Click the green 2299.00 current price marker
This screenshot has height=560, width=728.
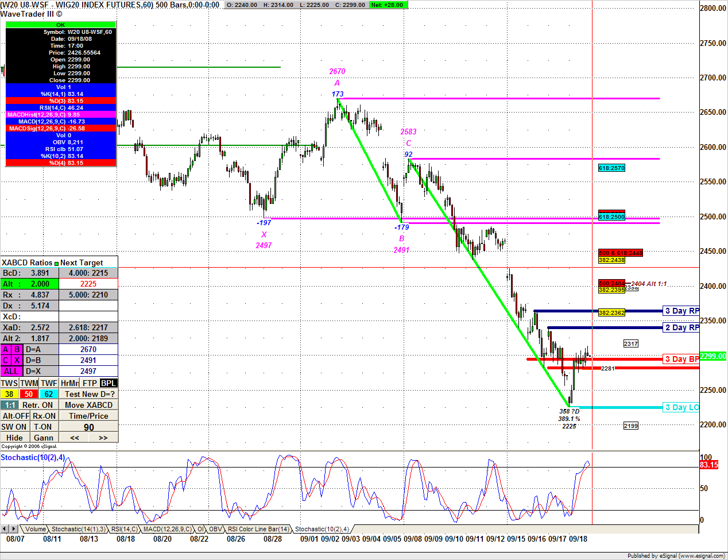pyautogui.click(x=714, y=356)
